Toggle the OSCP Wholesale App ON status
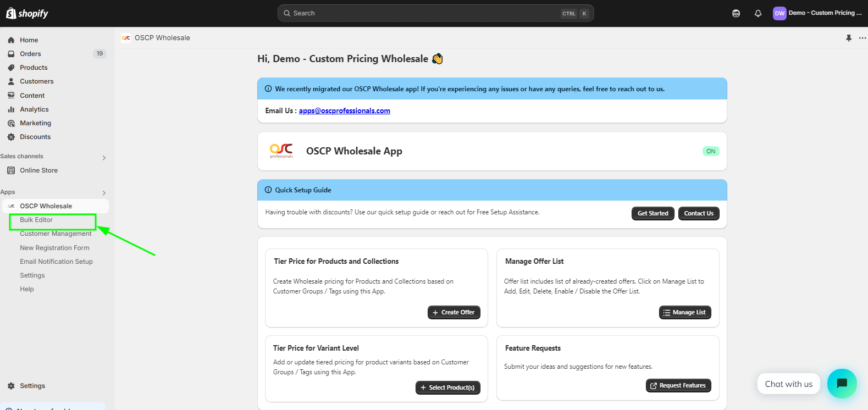This screenshot has width=868, height=410. point(711,151)
